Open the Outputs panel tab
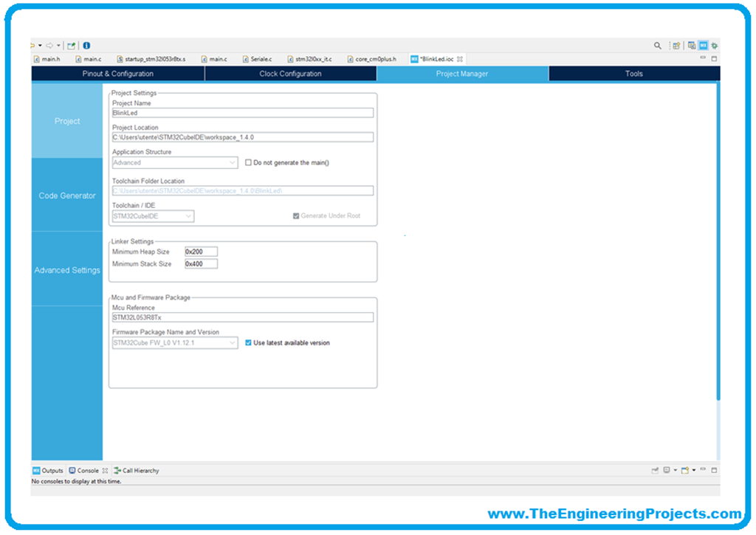 48,470
